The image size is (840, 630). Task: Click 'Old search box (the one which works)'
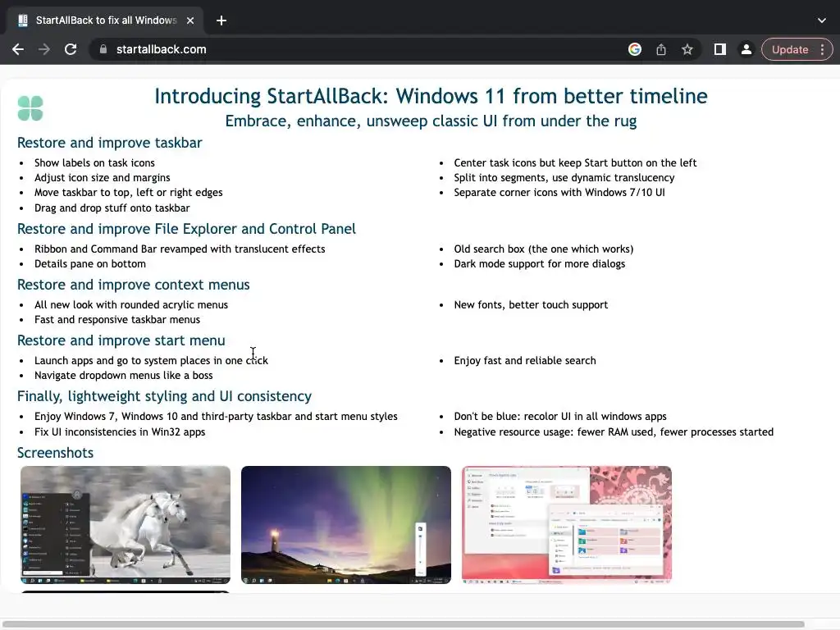click(x=544, y=249)
